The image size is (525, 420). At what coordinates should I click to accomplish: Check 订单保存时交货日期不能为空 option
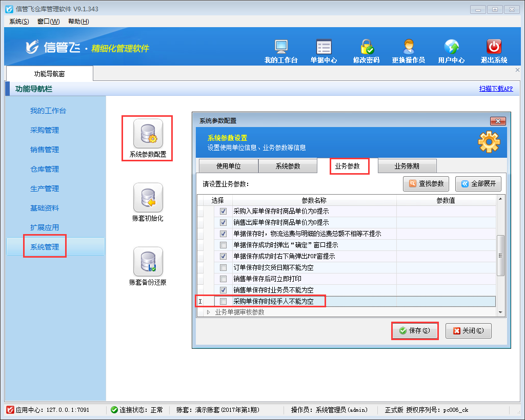click(223, 268)
